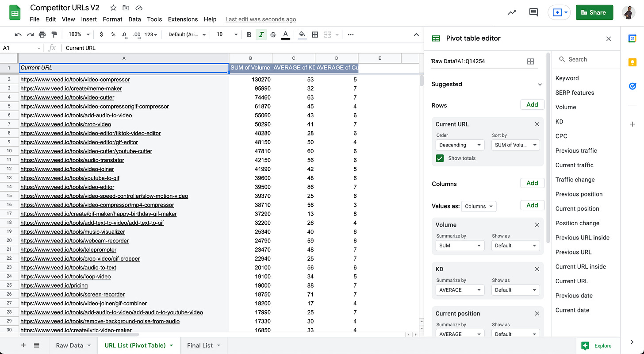Format as percent icon

[x=113, y=35]
